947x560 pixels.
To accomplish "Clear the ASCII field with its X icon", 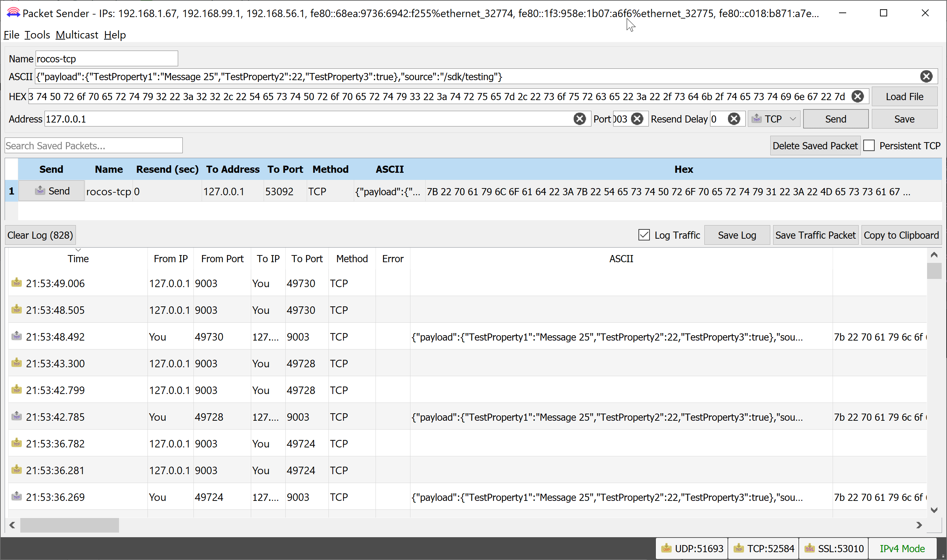I will [x=926, y=77].
